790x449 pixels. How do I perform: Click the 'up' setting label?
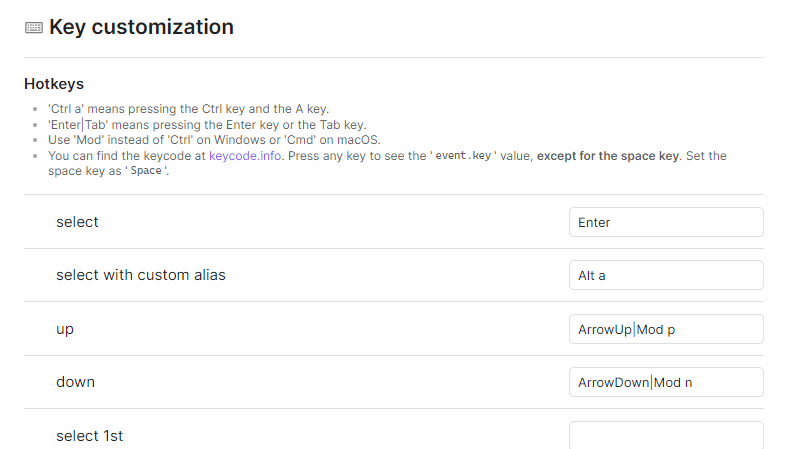(x=65, y=329)
